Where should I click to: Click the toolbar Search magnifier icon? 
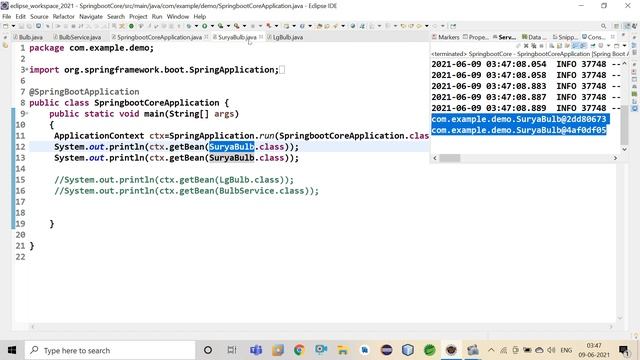(x=603, y=26)
